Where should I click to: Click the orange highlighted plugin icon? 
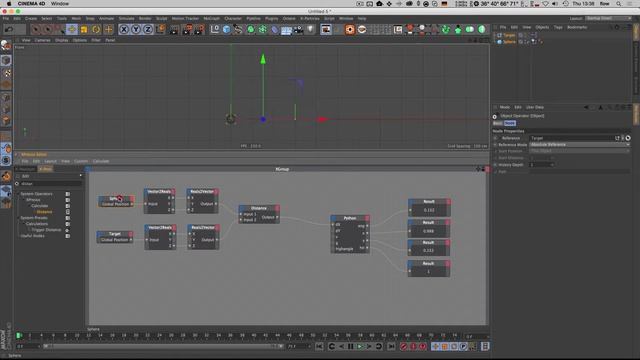[x=350, y=29]
